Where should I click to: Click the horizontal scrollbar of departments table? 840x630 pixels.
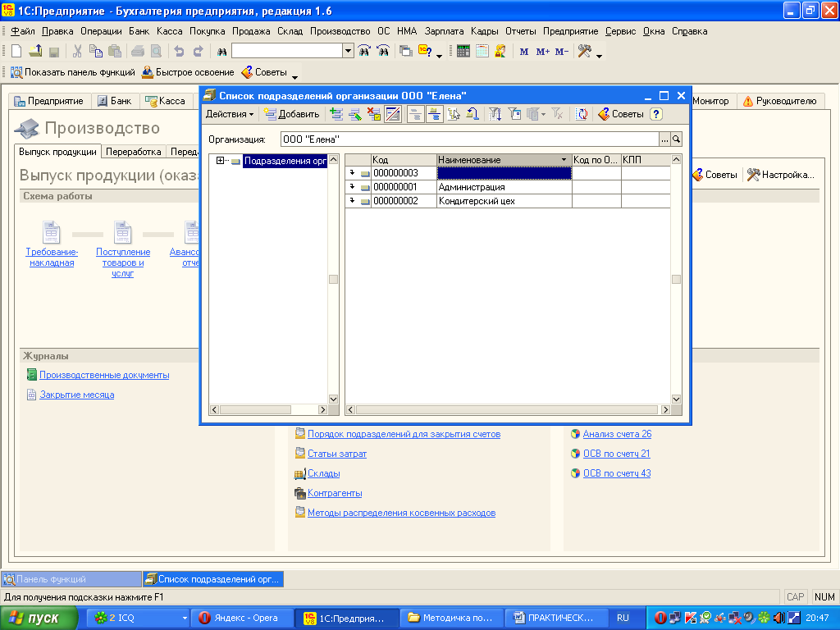point(507,410)
